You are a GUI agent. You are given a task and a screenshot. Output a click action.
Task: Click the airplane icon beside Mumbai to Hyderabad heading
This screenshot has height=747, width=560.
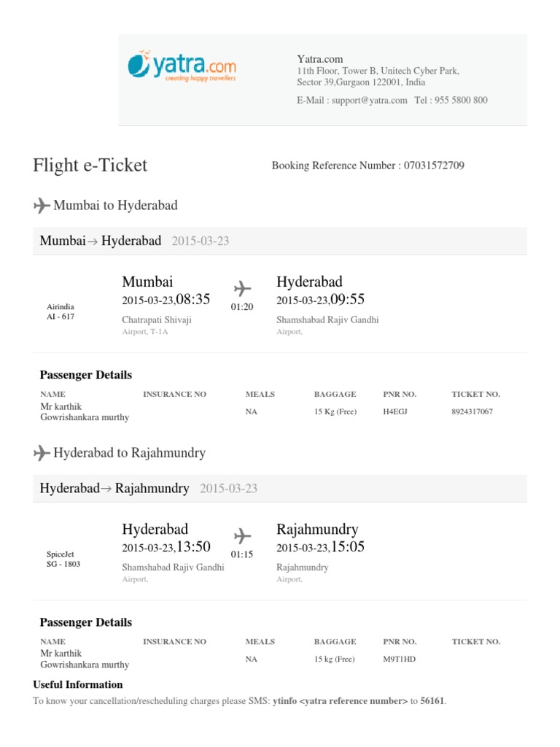(x=42, y=206)
